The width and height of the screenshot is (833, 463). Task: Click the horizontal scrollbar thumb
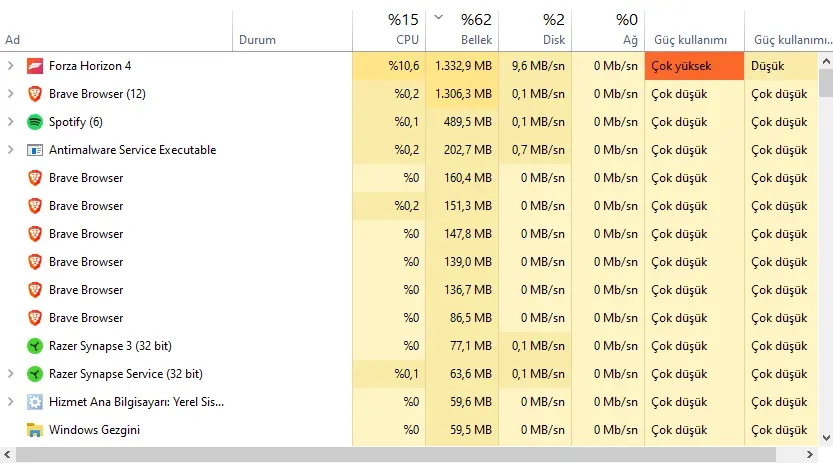396,455
